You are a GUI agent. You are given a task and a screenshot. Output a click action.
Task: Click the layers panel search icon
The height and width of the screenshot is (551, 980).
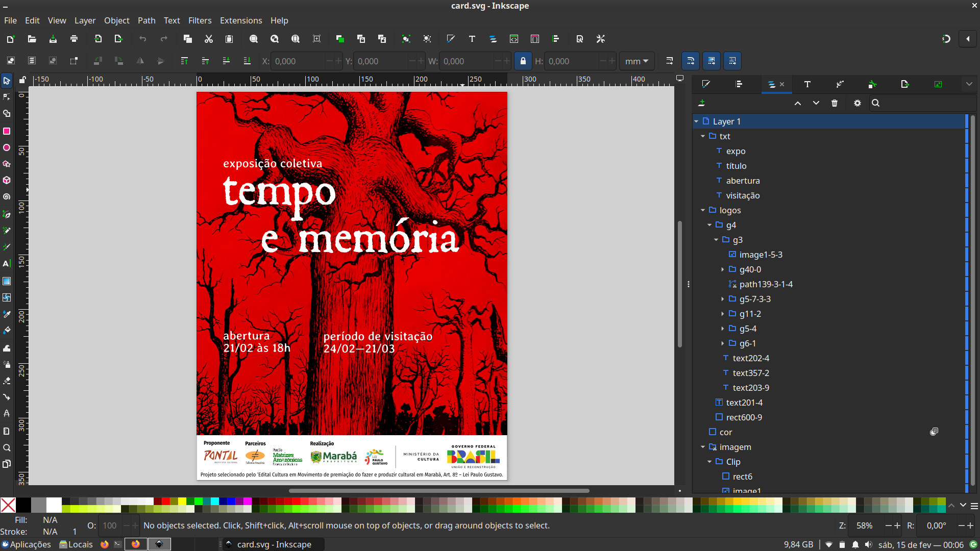click(876, 103)
